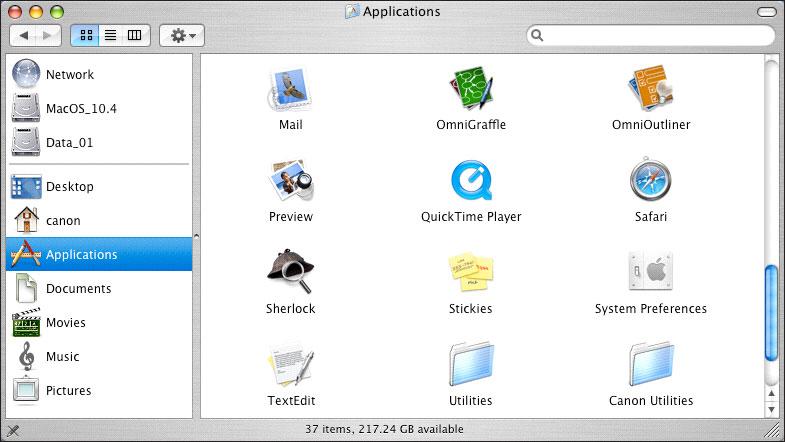Click the TextEdit label text
Viewport: 785px width, 442px height.
[x=291, y=401]
